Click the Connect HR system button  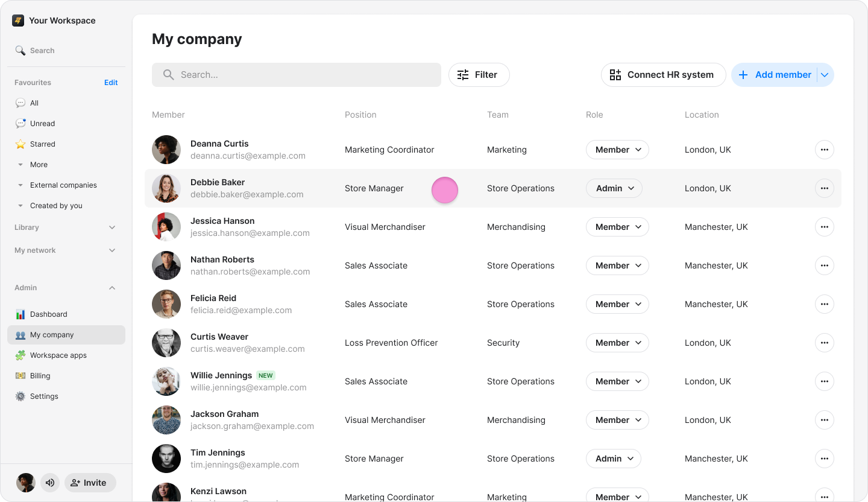tap(663, 75)
